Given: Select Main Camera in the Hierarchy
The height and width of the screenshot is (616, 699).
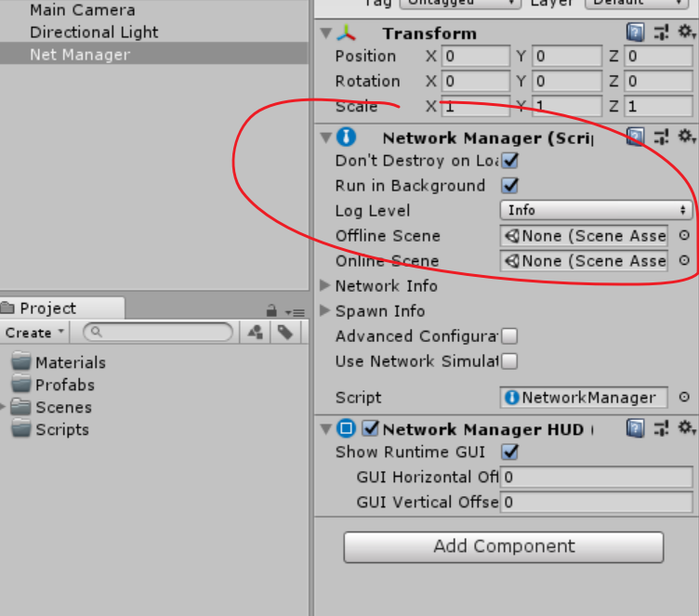Looking at the screenshot, I should [153, 10].
